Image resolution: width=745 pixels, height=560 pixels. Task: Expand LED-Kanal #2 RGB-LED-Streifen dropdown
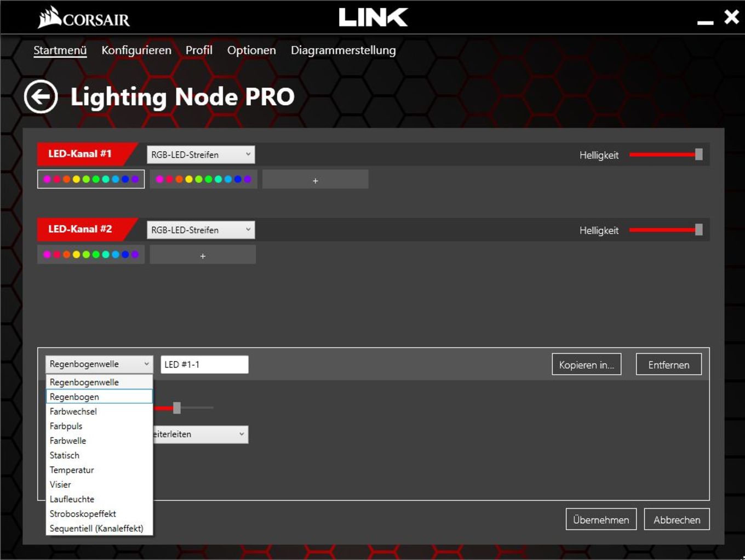pyautogui.click(x=200, y=230)
